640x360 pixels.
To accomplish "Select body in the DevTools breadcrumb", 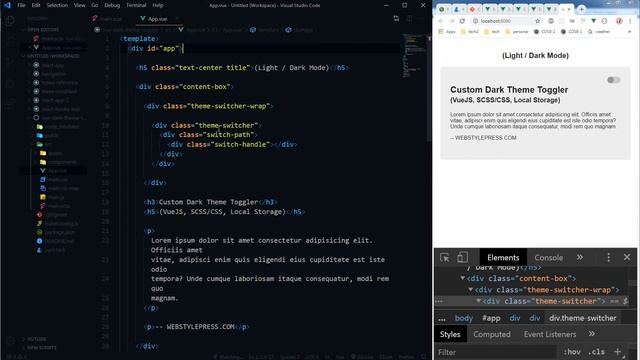I will coord(464,318).
